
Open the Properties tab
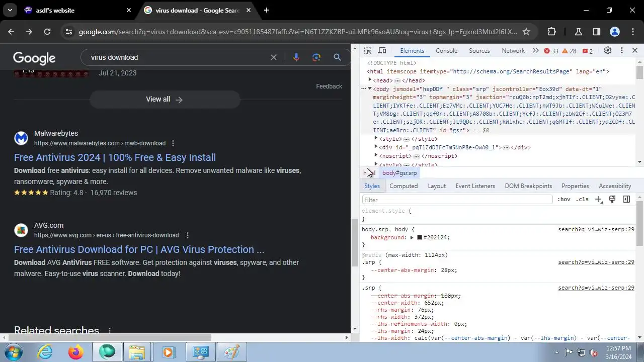coord(575,186)
